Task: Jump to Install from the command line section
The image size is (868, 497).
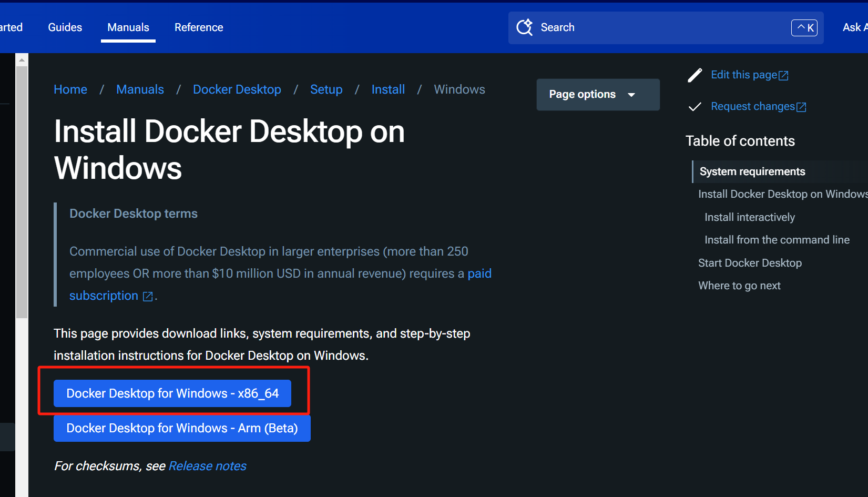Action: (777, 240)
